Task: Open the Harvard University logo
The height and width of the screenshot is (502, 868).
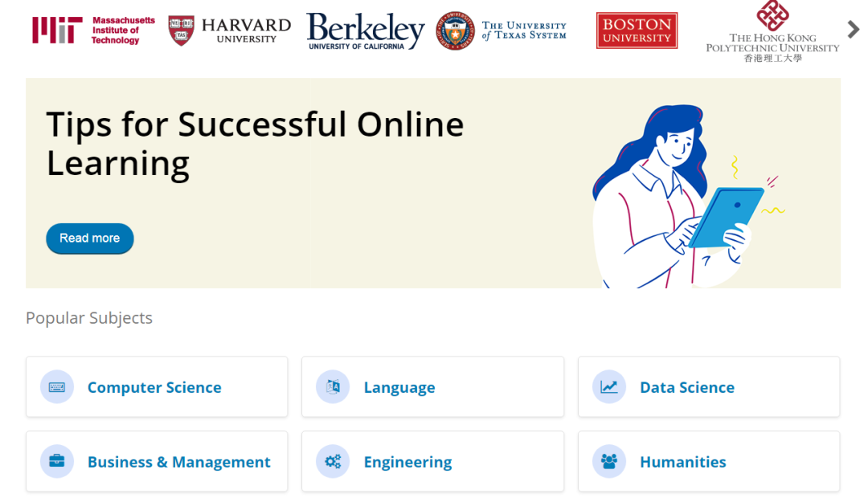Action: point(230,31)
